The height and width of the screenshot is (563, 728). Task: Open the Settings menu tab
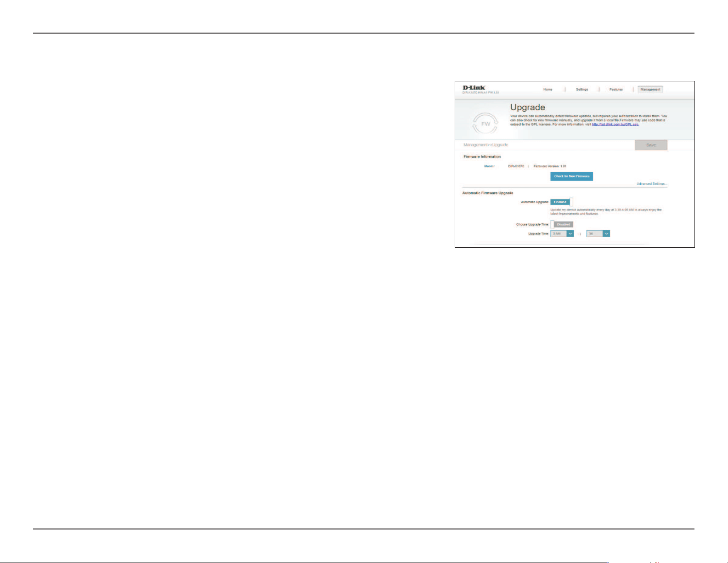582,90
